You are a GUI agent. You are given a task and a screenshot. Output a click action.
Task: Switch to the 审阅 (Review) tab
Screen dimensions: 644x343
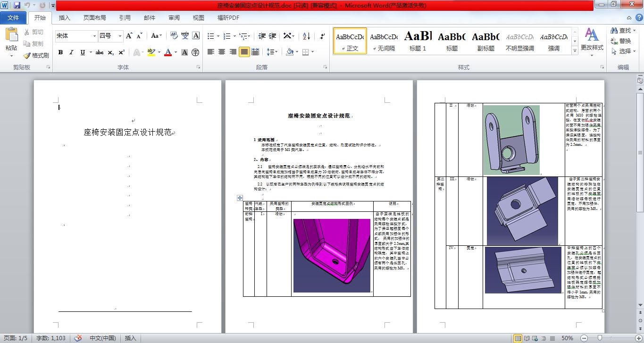tap(174, 18)
